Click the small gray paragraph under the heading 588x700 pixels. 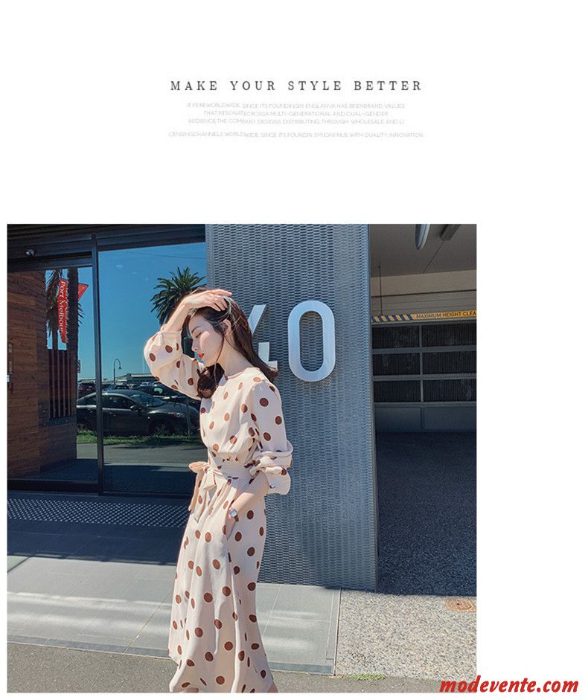(x=296, y=120)
